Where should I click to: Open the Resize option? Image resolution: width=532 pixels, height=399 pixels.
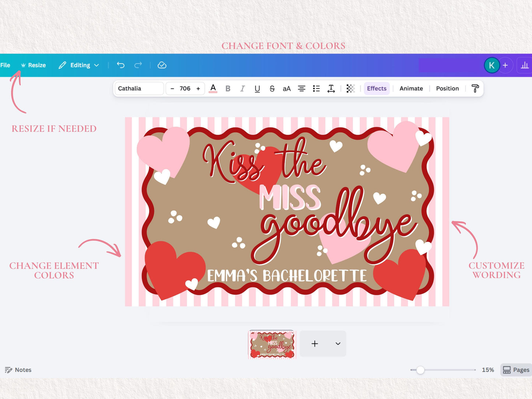(34, 65)
